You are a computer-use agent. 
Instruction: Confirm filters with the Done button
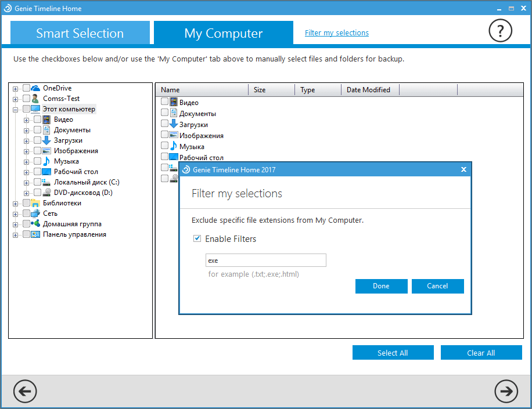coord(382,286)
